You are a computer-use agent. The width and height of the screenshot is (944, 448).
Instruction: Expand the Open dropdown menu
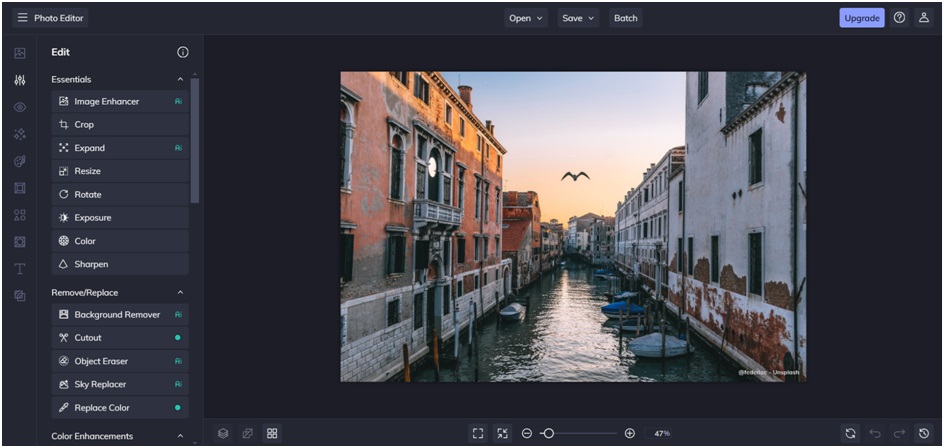click(x=526, y=18)
